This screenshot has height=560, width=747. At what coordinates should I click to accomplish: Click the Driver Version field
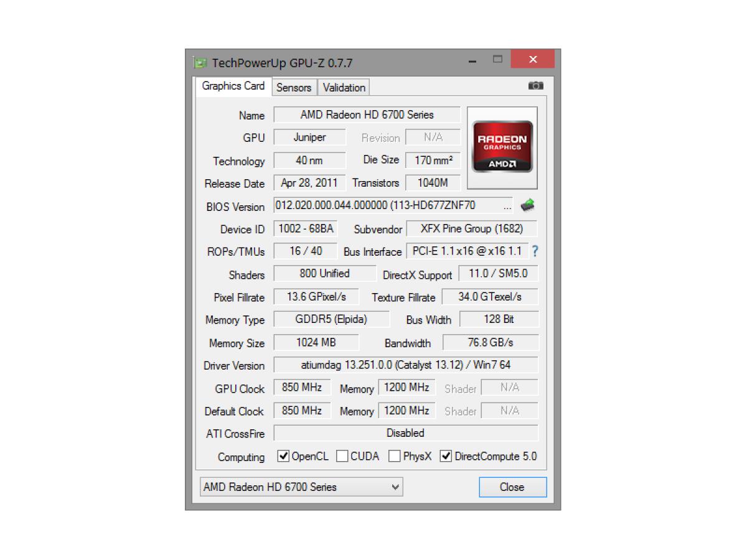click(x=405, y=365)
